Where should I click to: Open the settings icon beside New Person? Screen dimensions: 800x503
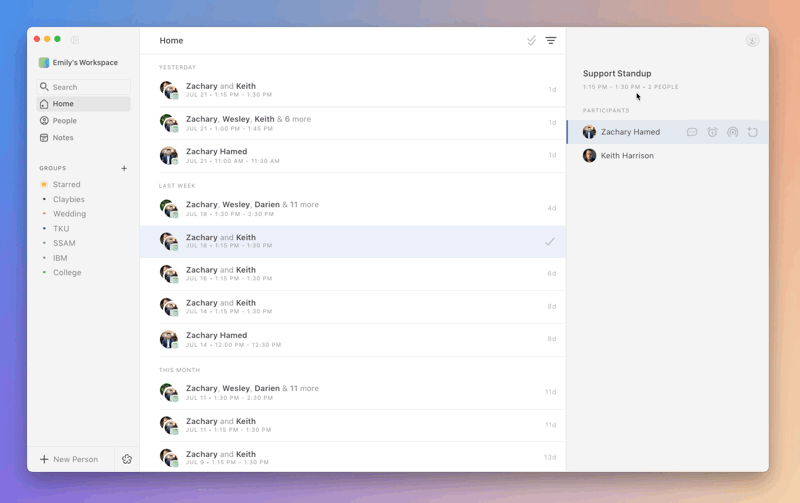(x=127, y=459)
